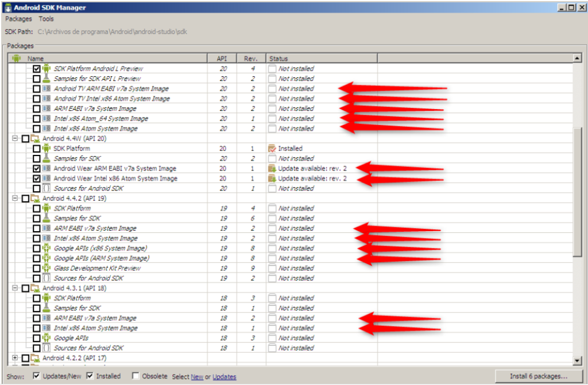The width and height of the screenshot is (588, 385).
Task: Check Android TV ARM EABI v7a System Image
Action: 36,89
